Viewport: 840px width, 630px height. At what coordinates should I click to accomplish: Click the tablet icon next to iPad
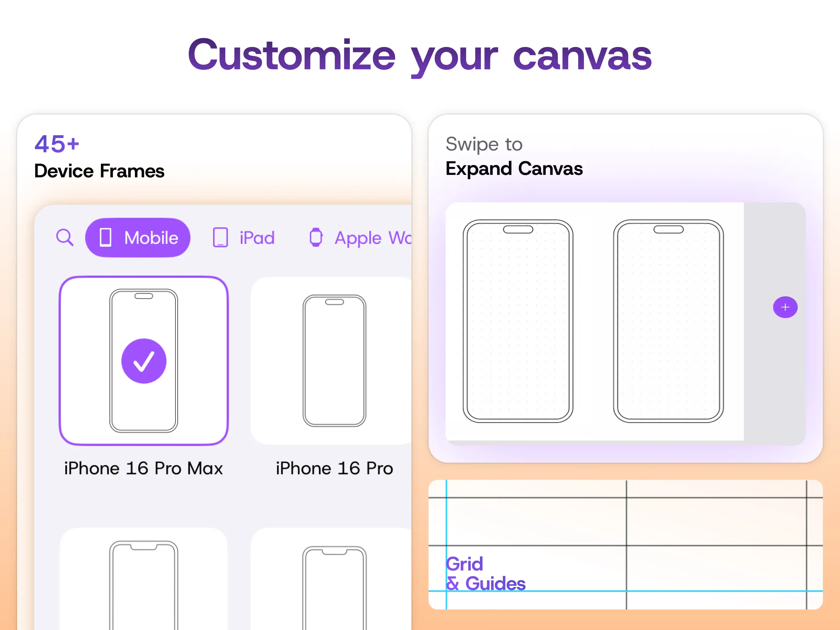pyautogui.click(x=220, y=238)
